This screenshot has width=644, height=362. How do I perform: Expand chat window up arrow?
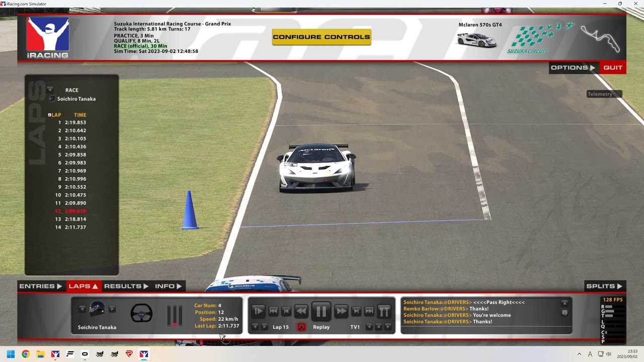click(x=565, y=303)
